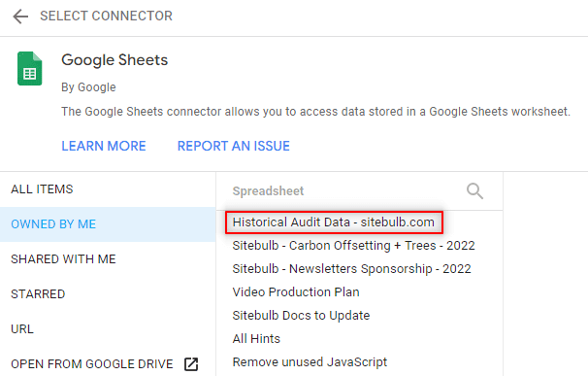The height and width of the screenshot is (376, 588).
Task: Go back using the left arrow icon
Action: coord(20,17)
